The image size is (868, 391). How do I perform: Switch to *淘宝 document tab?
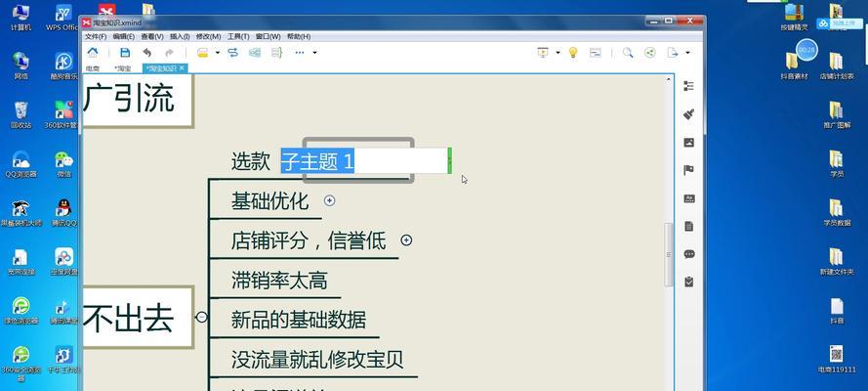point(122,68)
